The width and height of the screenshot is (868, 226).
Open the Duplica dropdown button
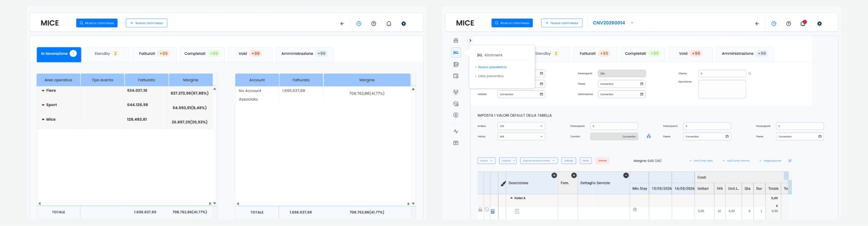coord(508,161)
